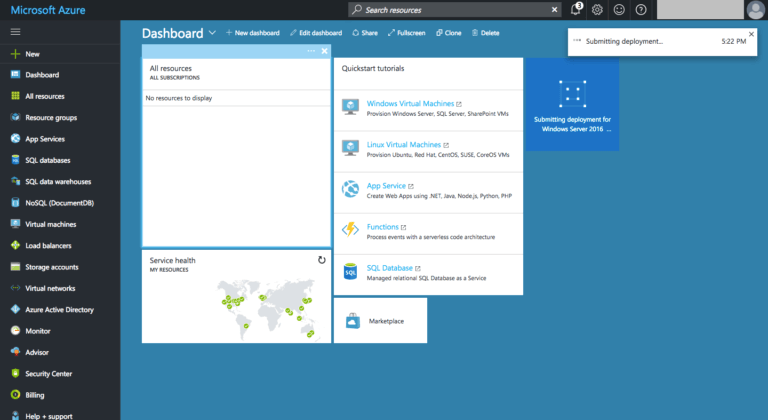768x420 pixels.
Task: Open App Service tutorial link
Action: [386, 186]
